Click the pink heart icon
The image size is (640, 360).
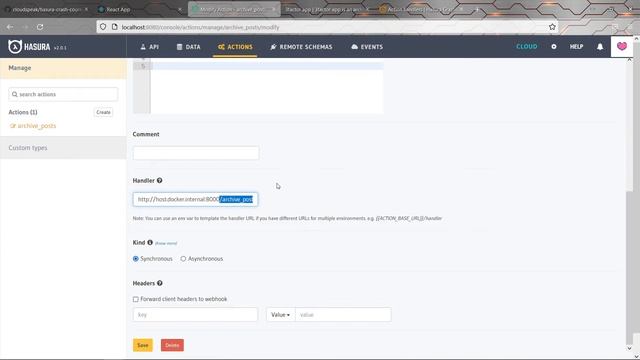[x=622, y=46]
